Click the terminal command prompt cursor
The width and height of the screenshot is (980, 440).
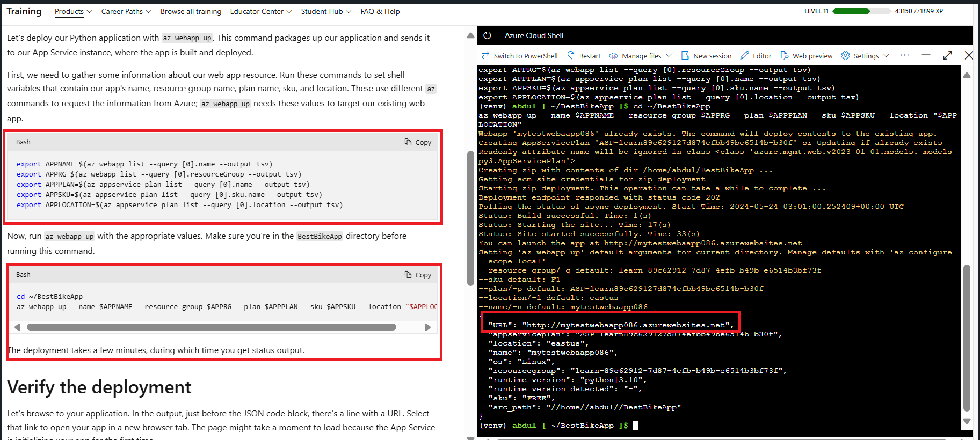click(x=635, y=426)
